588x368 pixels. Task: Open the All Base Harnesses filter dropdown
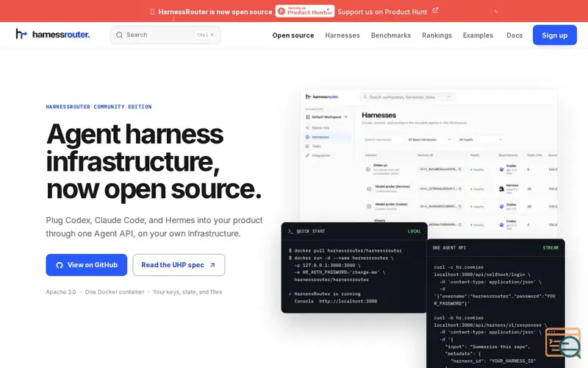429,140
